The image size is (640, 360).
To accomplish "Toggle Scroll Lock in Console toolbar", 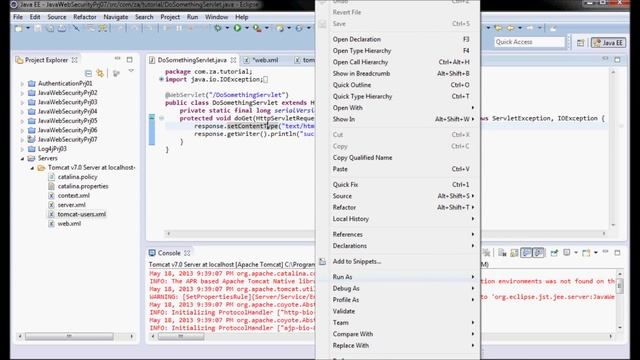I will [x=514, y=253].
